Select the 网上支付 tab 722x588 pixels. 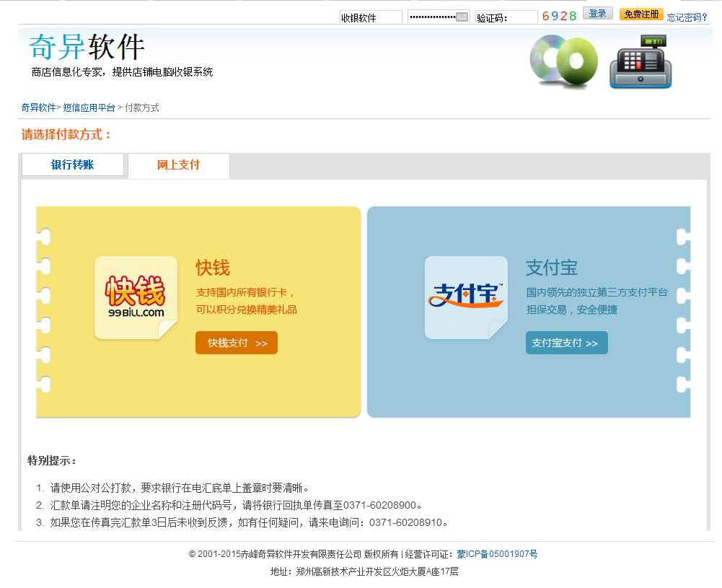click(179, 165)
